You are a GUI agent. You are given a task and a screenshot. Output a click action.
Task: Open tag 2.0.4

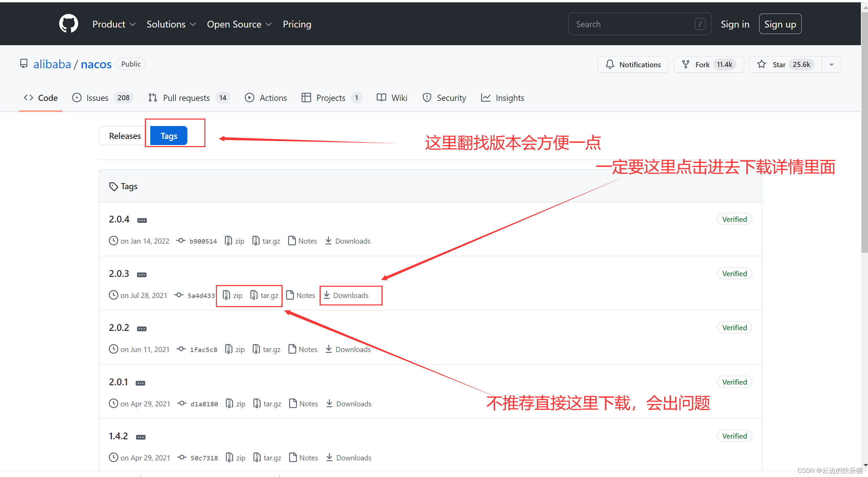[x=119, y=219]
